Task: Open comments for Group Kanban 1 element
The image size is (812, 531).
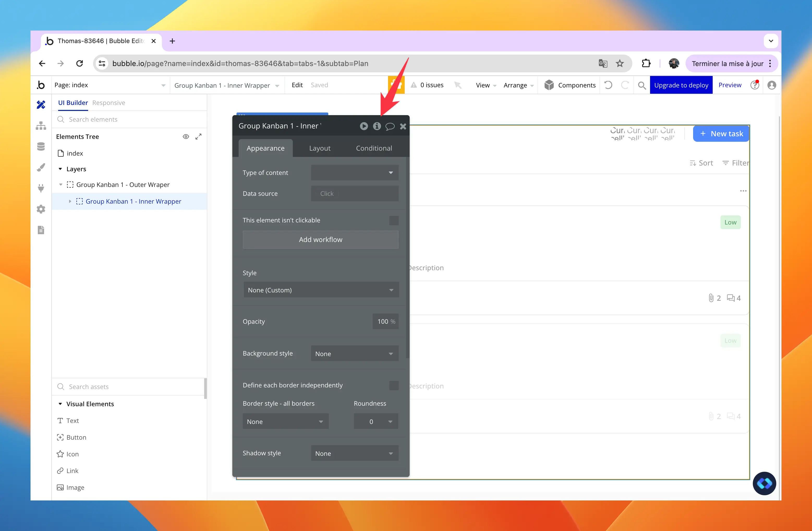Action: pyautogui.click(x=390, y=126)
